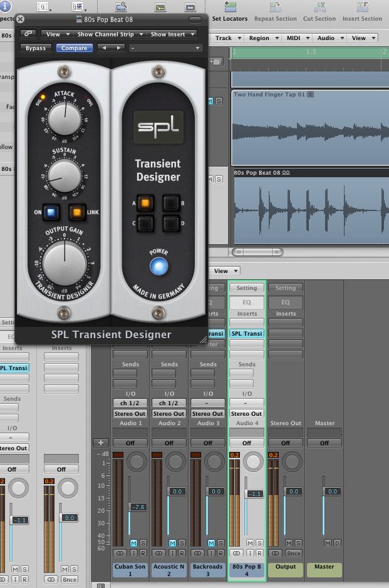Open the plug-in window View dropdown
This screenshot has width=389, height=588.
(57, 34)
